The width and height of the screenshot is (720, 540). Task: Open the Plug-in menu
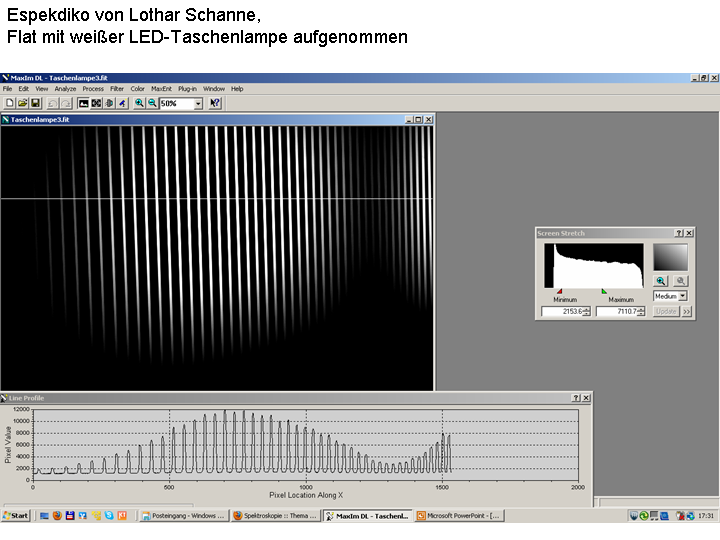(x=187, y=89)
